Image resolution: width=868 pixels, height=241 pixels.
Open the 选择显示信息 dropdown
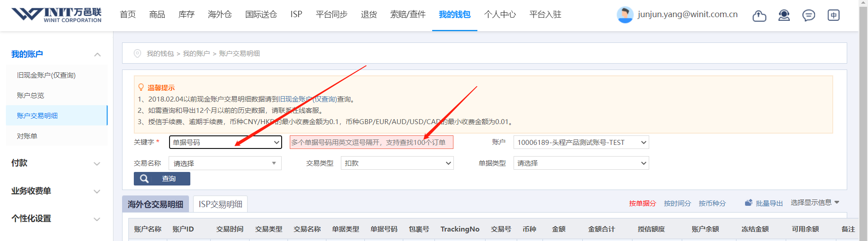(815, 203)
